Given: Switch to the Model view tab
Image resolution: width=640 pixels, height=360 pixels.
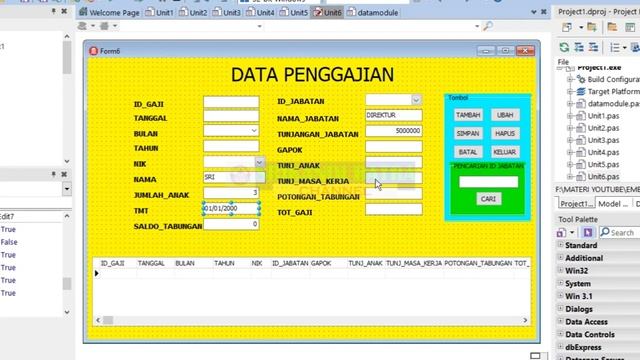Looking at the screenshot, I should [x=613, y=204].
